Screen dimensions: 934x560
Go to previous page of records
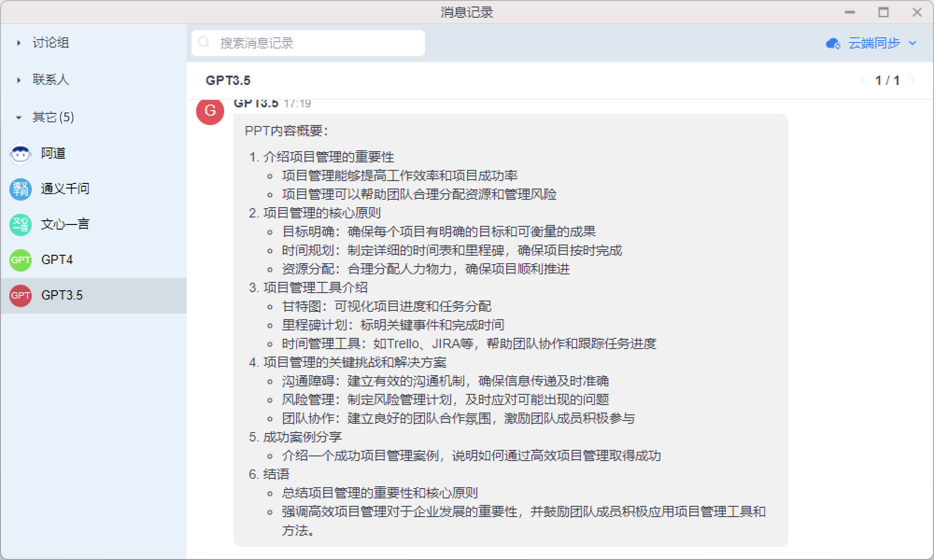[863, 80]
